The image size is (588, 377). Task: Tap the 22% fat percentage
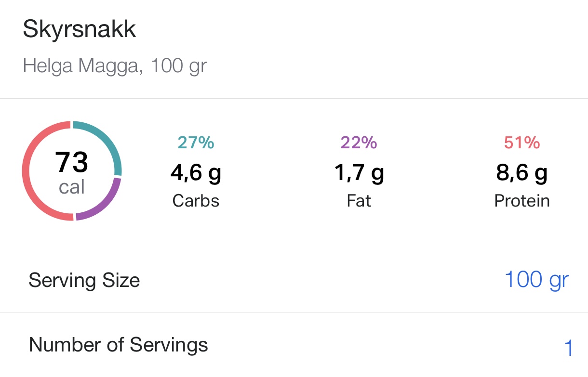359,143
